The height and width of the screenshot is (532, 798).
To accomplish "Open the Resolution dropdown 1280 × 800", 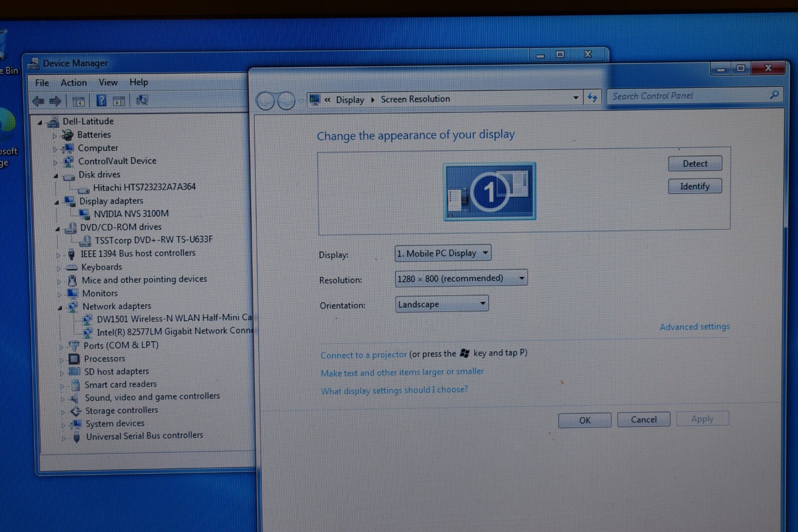I will tap(461, 278).
